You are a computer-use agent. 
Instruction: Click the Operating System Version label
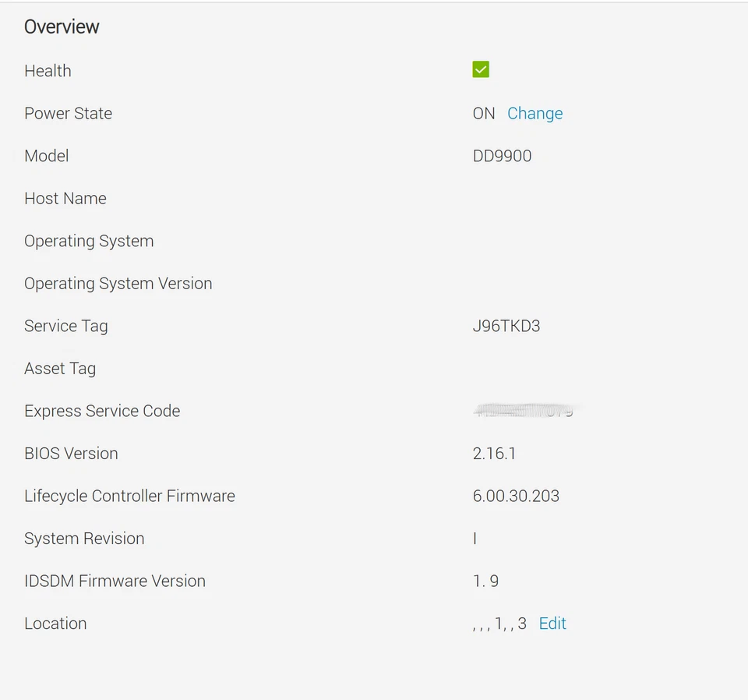[118, 284]
